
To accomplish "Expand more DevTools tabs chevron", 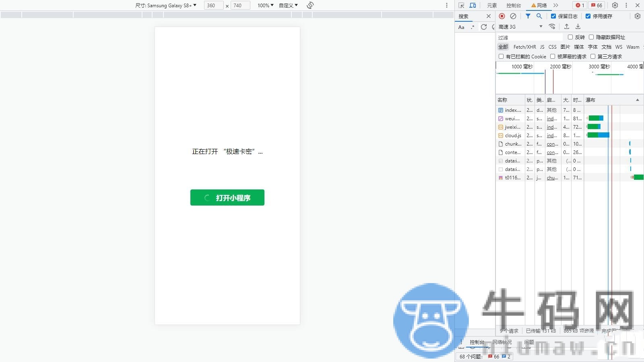I will coord(556,5).
